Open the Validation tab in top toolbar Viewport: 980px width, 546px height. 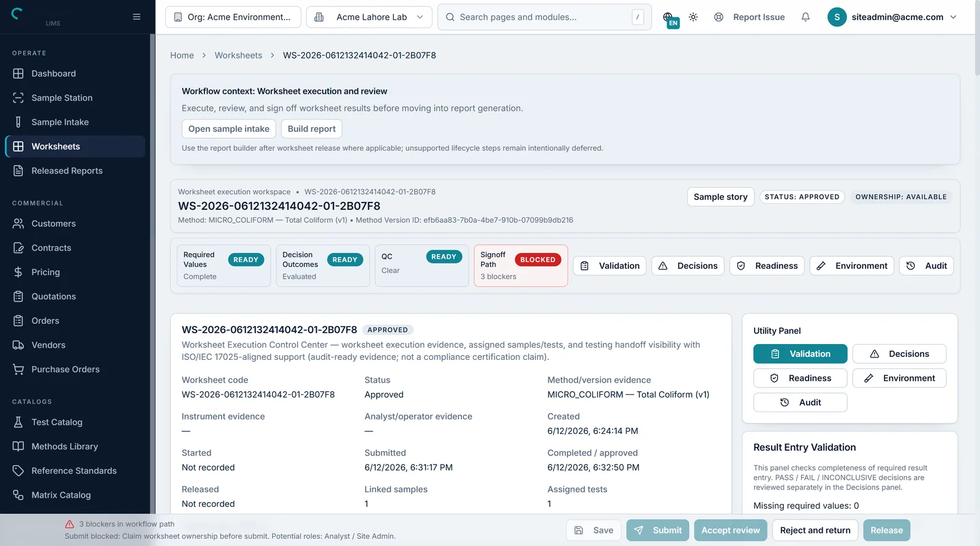click(609, 266)
